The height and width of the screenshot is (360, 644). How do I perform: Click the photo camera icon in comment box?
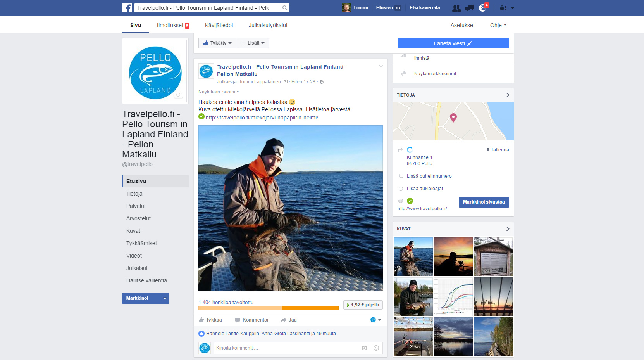coord(364,348)
